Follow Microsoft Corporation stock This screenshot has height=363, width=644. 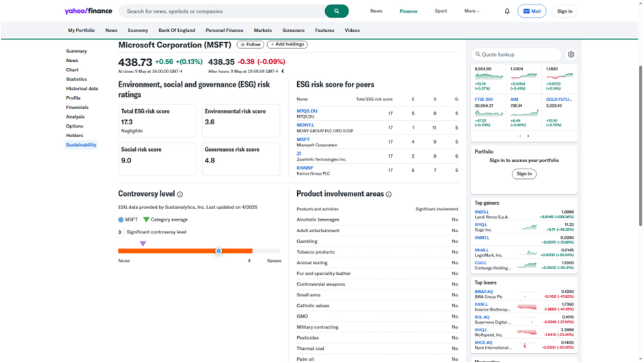[251, 44]
